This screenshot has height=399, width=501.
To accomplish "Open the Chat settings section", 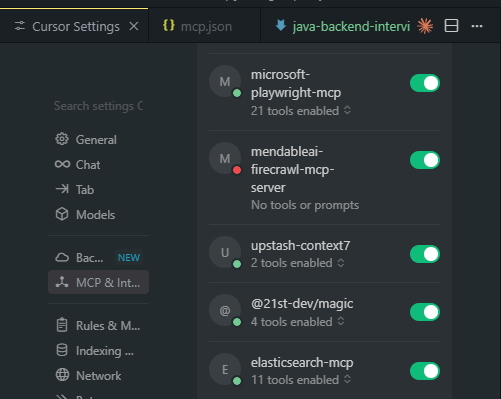I will [x=98, y=164].
